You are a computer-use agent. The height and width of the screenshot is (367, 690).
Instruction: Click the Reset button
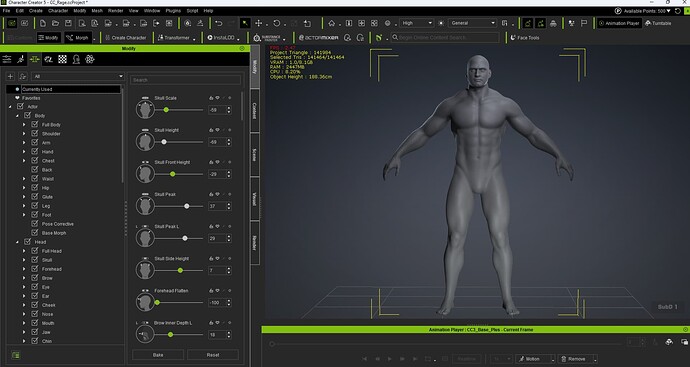(x=213, y=355)
